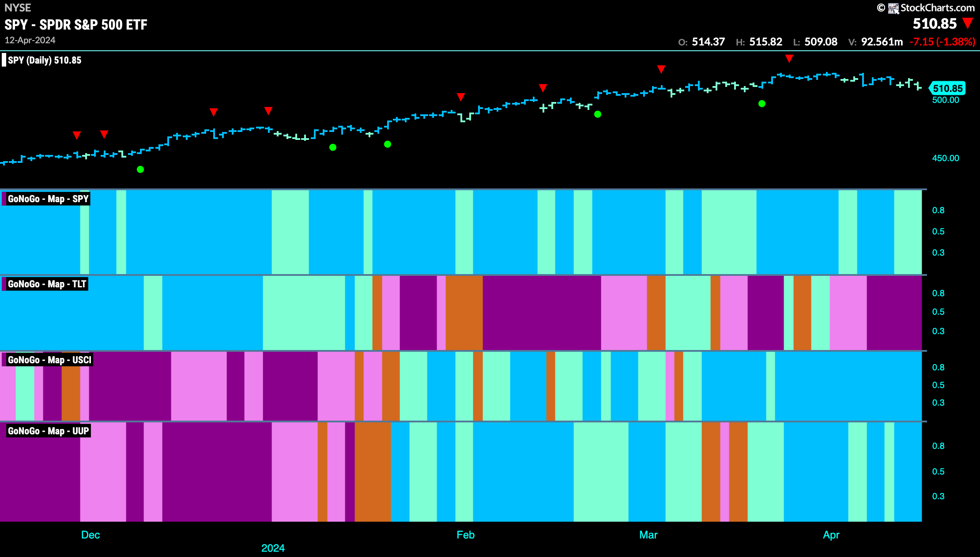Image resolution: width=980 pixels, height=557 pixels.
Task: Click the '2024' year label on time axis
Action: coord(273,548)
